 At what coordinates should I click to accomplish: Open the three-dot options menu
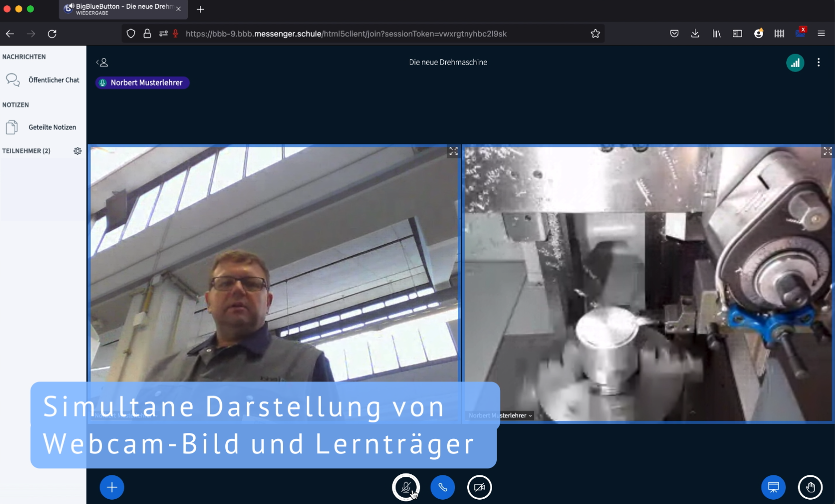tap(818, 63)
